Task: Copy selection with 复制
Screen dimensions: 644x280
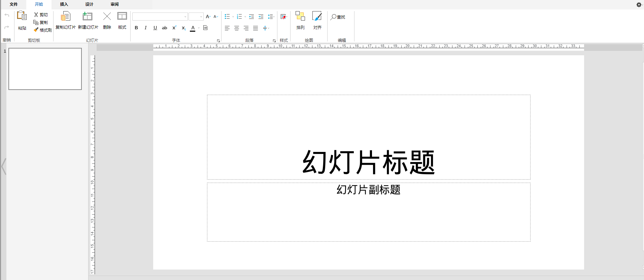Action: point(41,23)
